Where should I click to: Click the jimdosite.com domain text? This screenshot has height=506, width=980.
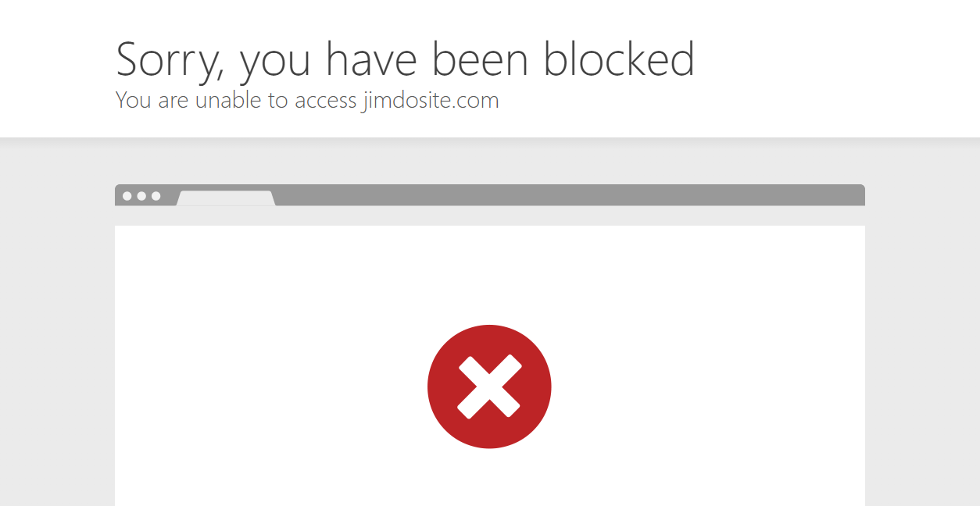(430, 101)
